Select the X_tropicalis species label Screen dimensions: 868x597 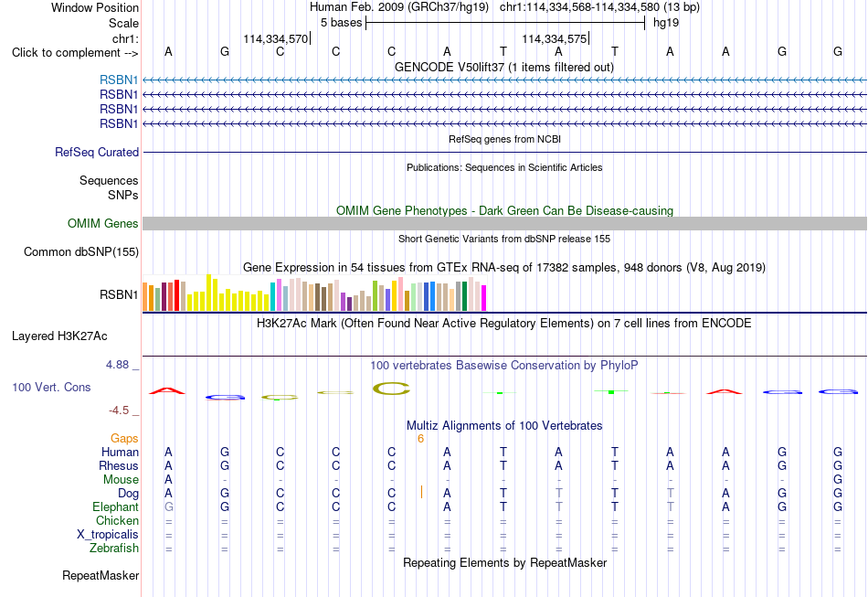[108, 535]
